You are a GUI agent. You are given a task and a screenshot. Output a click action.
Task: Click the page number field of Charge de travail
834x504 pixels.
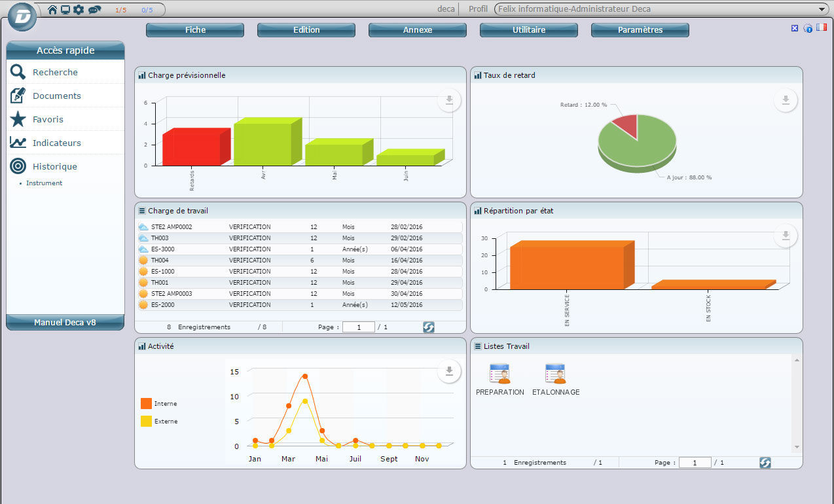point(358,327)
